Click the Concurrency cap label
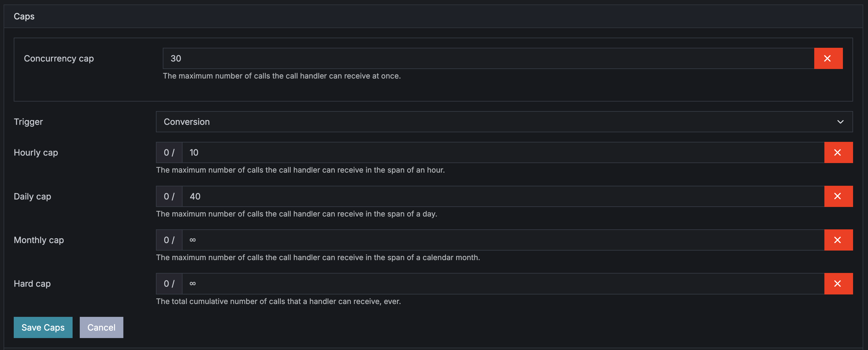This screenshot has height=350, width=868. [x=59, y=58]
